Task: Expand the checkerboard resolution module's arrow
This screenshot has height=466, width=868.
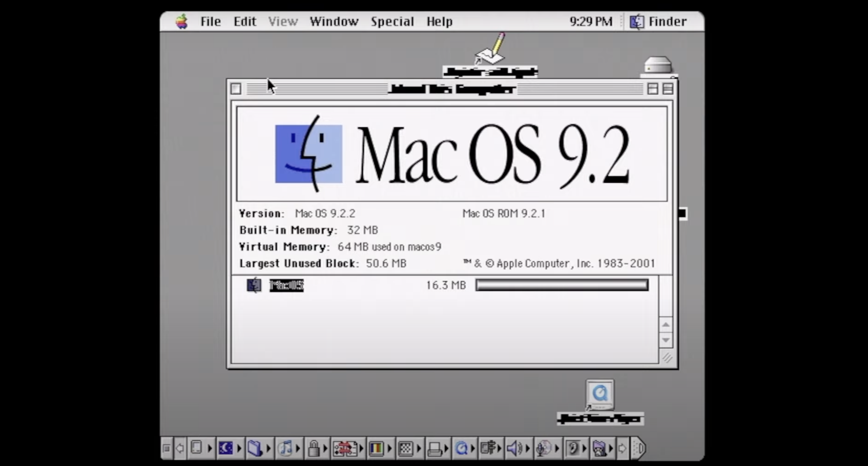Action: pyautogui.click(x=419, y=448)
